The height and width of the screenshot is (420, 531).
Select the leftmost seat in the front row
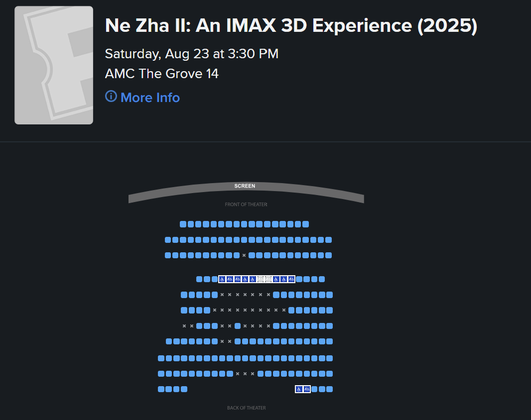[x=183, y=224]
